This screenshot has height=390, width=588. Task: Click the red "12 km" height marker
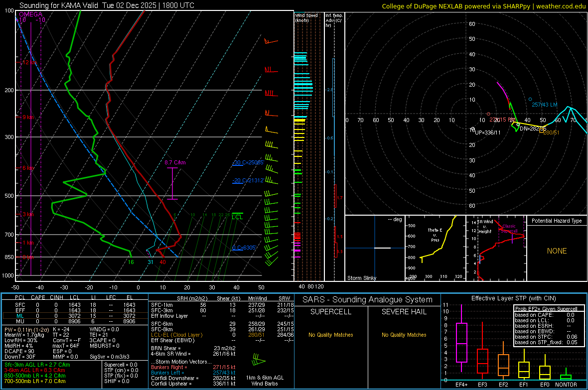pyautogui.click(x=29, y=62)
